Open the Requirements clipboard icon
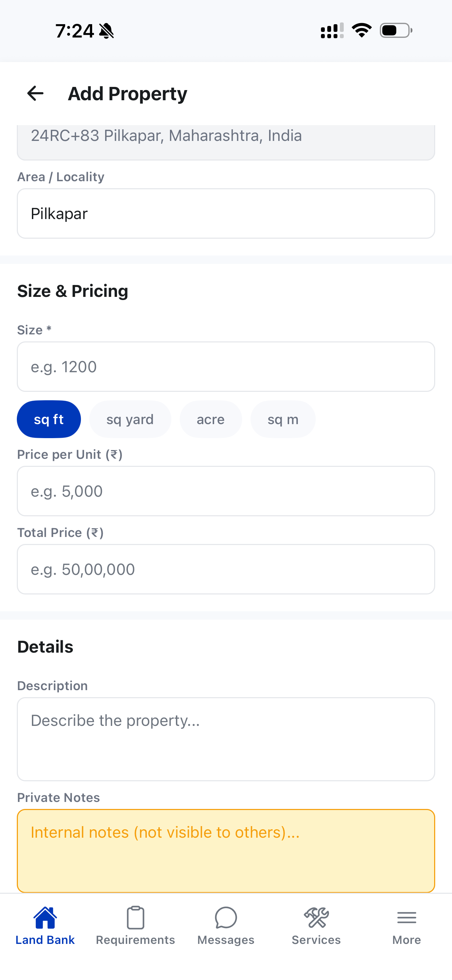Image resolution: width=452 pixels, height=980 pixels. coord(136,918)
